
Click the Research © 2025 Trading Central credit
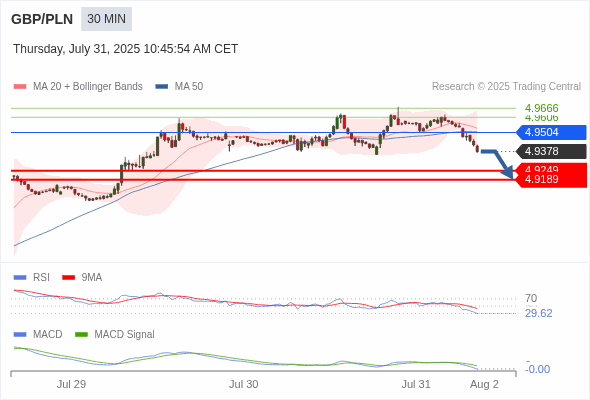pos(506,87)
